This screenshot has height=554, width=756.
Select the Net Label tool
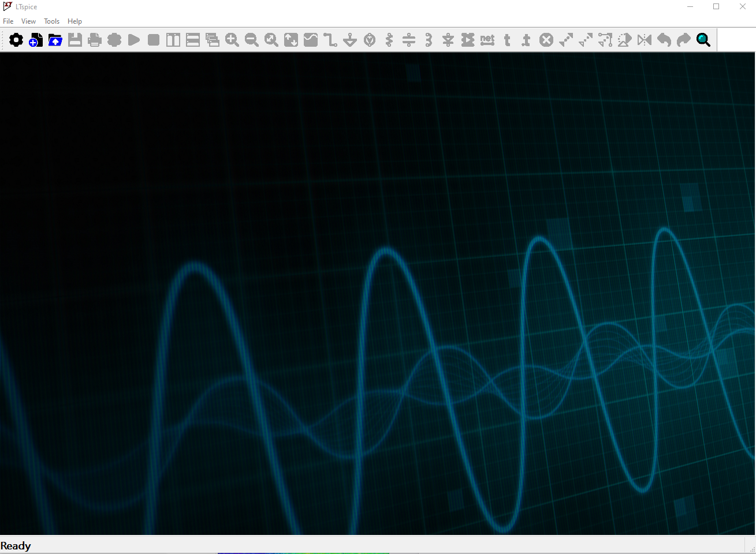click(487, 40)
